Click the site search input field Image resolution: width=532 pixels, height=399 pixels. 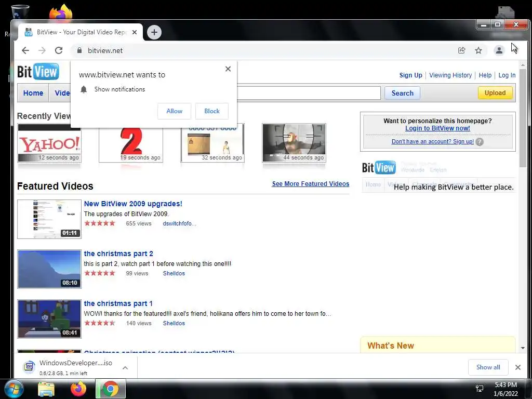pyautogui.click(x=309, y=93)
